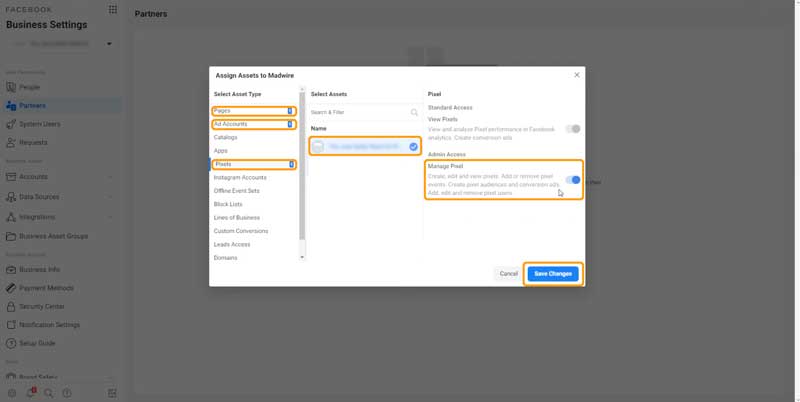Open Business Info in sidebar
The height and width of the screenshot is (402, 800).
[x=39, y=269]
